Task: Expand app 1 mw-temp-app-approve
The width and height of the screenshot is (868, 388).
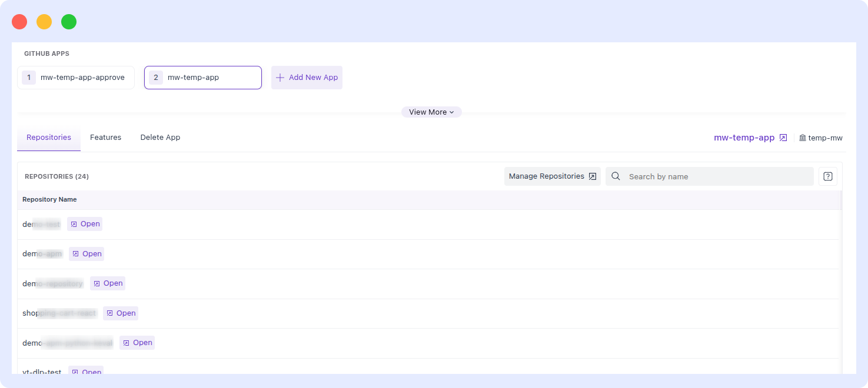Action: coord(75,77)
